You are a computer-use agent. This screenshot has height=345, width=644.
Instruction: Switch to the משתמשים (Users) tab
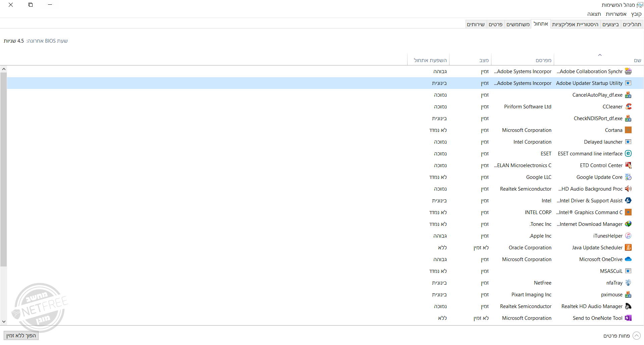pyautogui.click(x=518, y=24)
